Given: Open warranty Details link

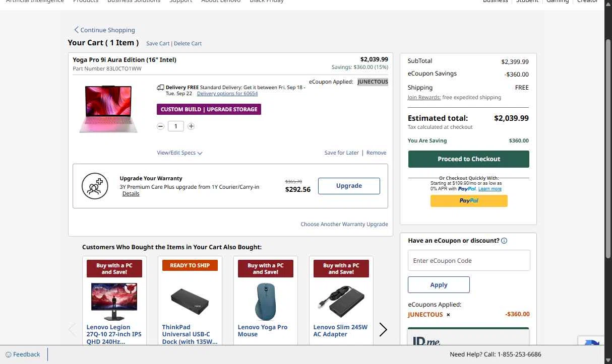Looking at the screenshot, I should 131,193.
